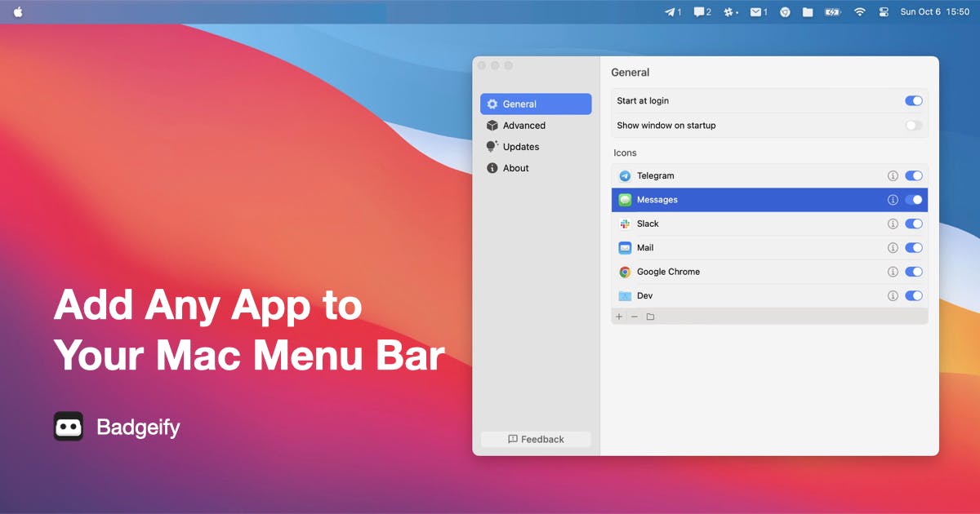Add a folder using the folder button
This screenshot has width=980, height=514.
[x=650, y=317]
